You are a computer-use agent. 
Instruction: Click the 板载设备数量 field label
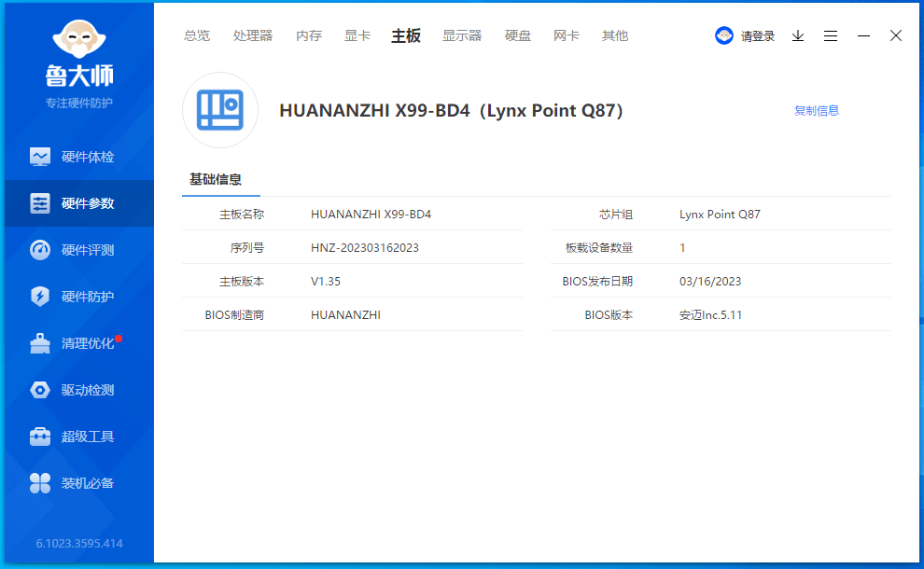pyautogui.click(x=598, y=248)
